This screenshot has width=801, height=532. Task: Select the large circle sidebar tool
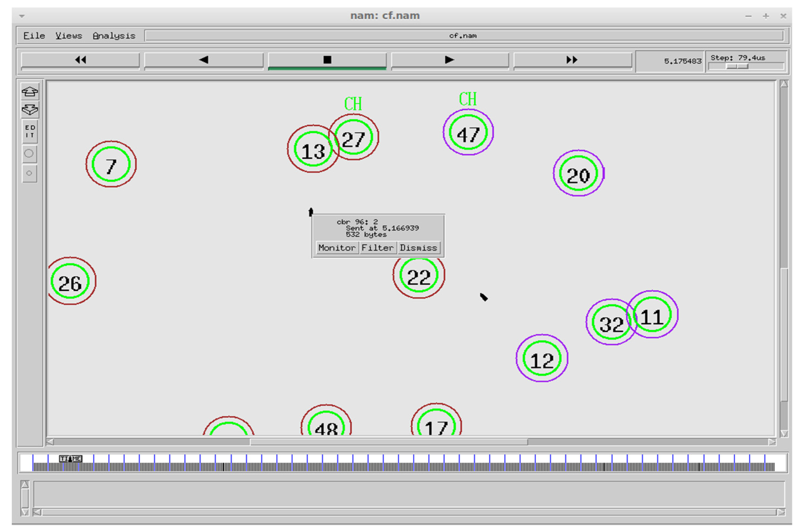click(29, 153)
